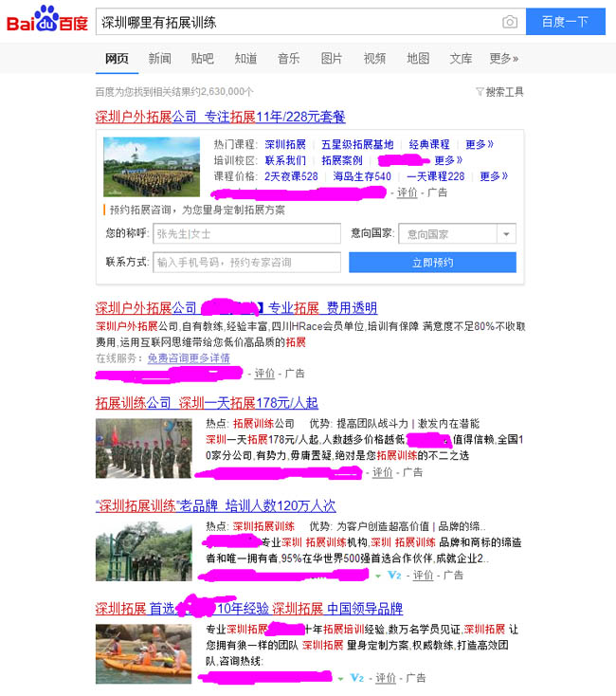Switch to the 贴吧 tab
Viewport: 616px width, 696px height.
pyautogui.click(x=203, y=59)
